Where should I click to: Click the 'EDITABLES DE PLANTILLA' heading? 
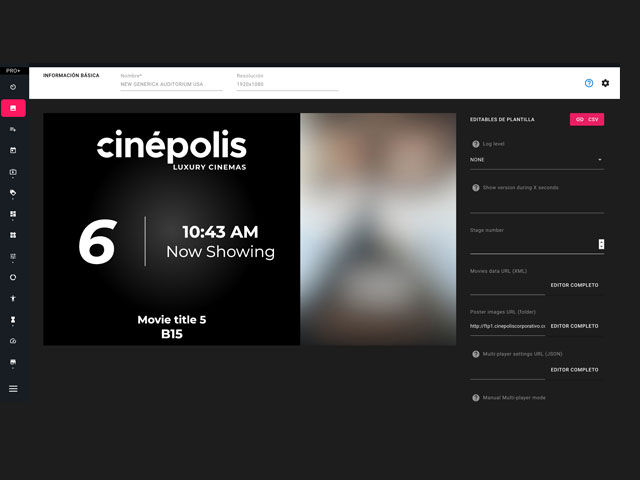coord(502,120)
